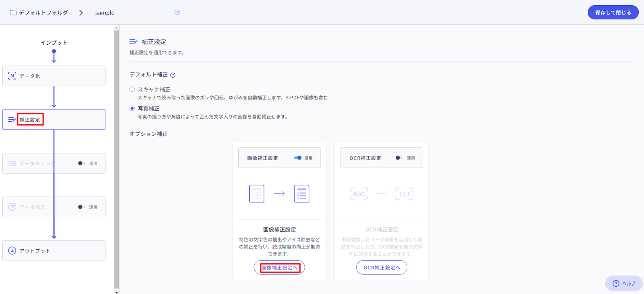Click the right corrected document icon
The width and height of the screenshot is (644, 294).
(x=302, y=194)
